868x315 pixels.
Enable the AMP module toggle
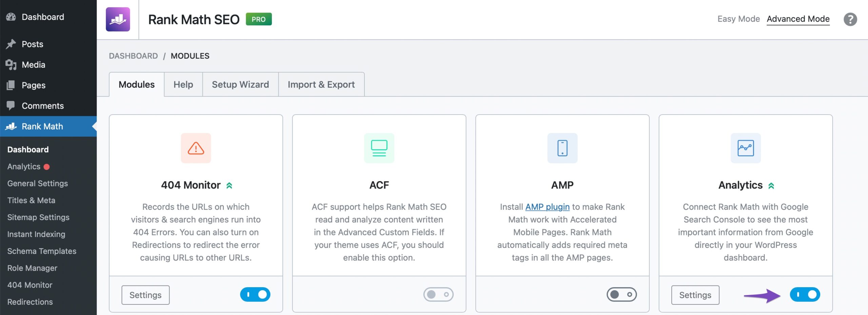pyautogui.click(x=621, y=294)
